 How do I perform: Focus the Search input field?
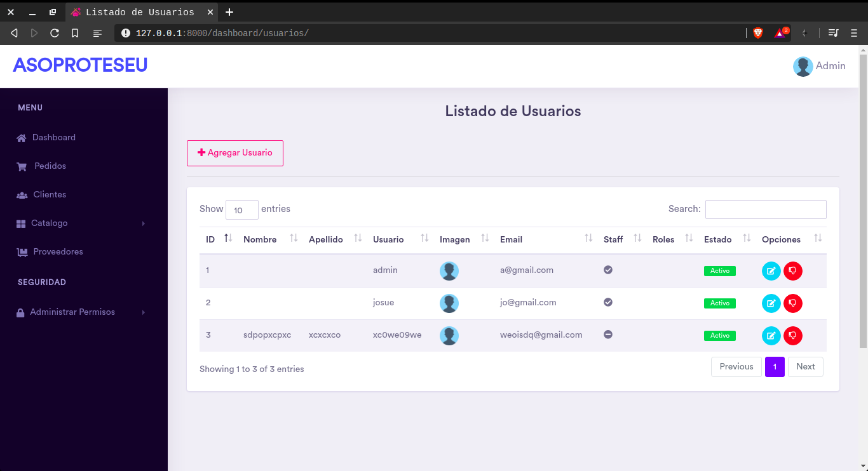click(x=766, y=209)
